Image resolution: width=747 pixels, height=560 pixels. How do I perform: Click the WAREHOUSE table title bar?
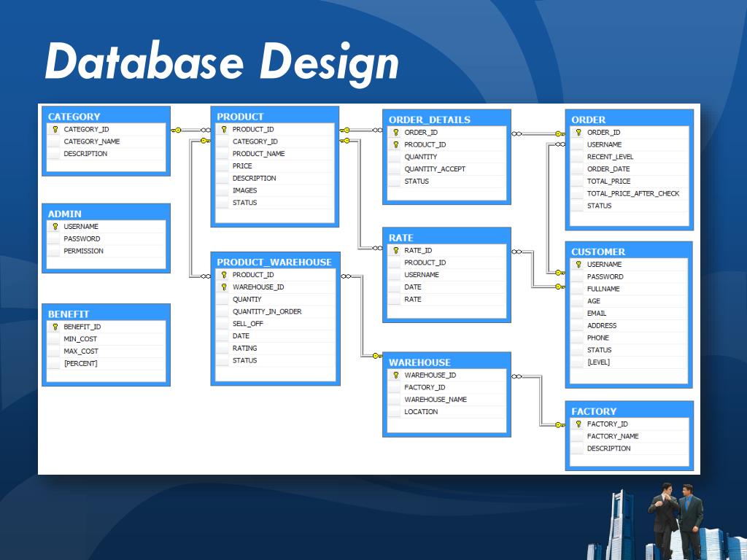coord(447,362)
